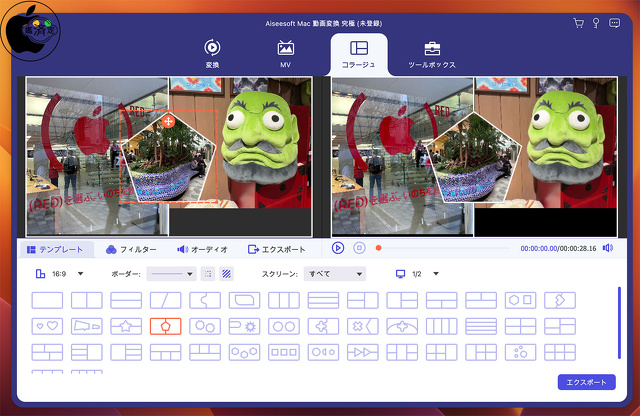The height and width of the screenshot is (416, 640).
Task: Toggle the border stripe pattern icon
Action: click(226, 274)
